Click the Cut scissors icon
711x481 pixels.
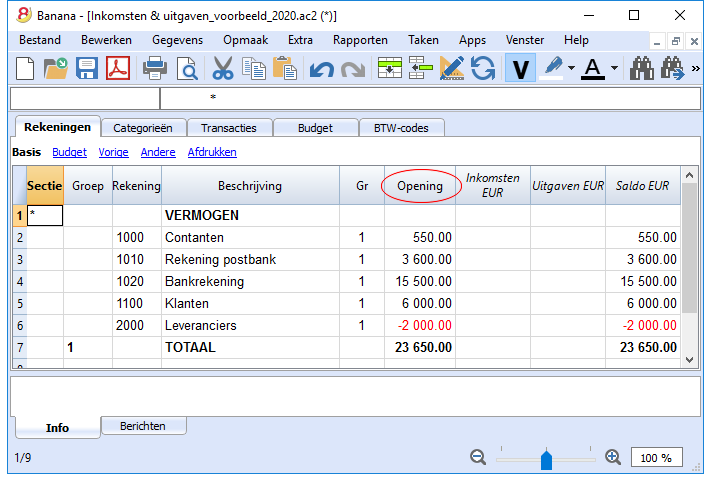point(223,68)
